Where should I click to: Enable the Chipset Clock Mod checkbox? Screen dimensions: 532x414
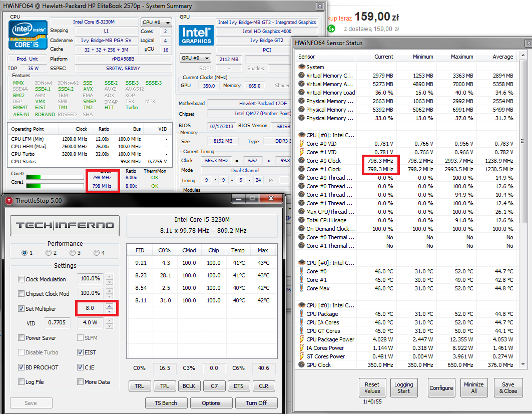coord(22,294)
